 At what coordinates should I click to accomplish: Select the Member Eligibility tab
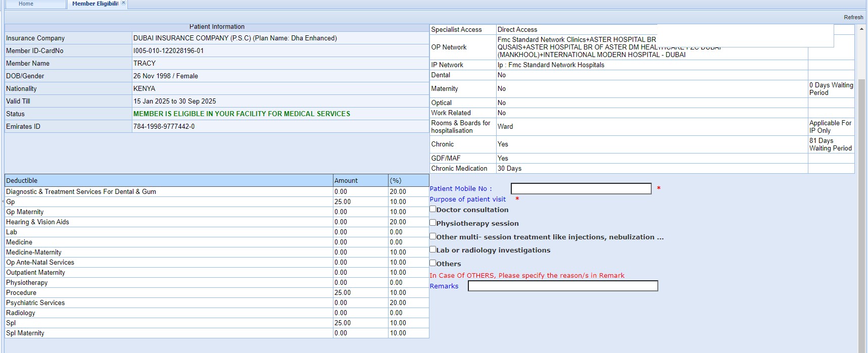94,4
